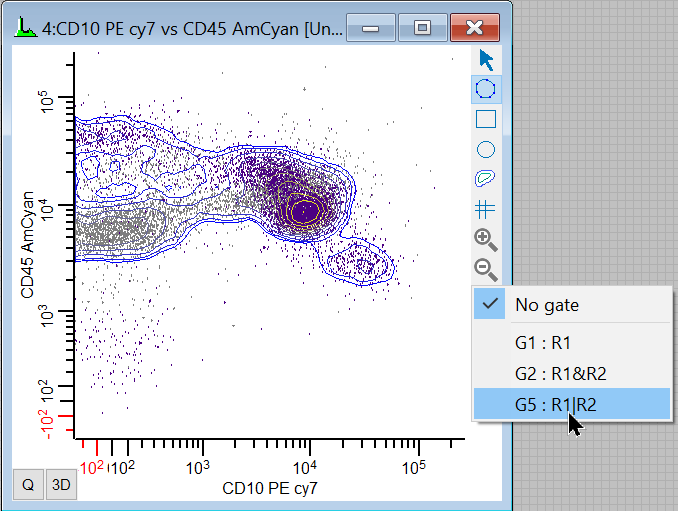Apply gate G2 : R1&R2
Screen dimensions: 678x511
click(x=560, y=373)
